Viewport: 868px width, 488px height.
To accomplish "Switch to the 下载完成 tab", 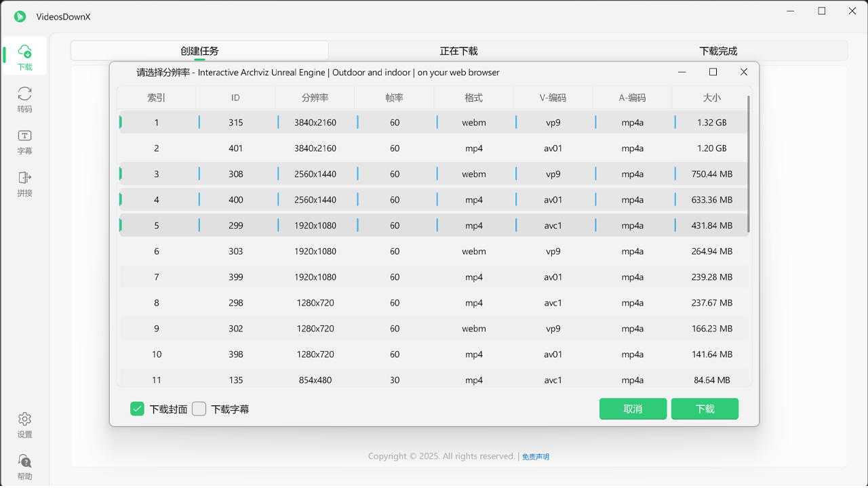I will pyautogui.click(x=718, y=51).
